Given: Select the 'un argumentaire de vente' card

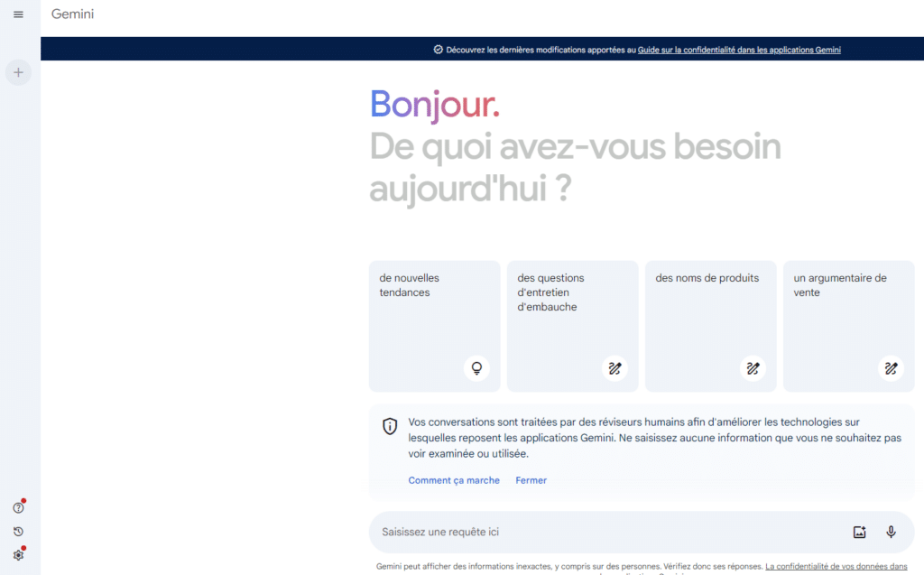Looking at the screenshot, I should coord(848,326).
